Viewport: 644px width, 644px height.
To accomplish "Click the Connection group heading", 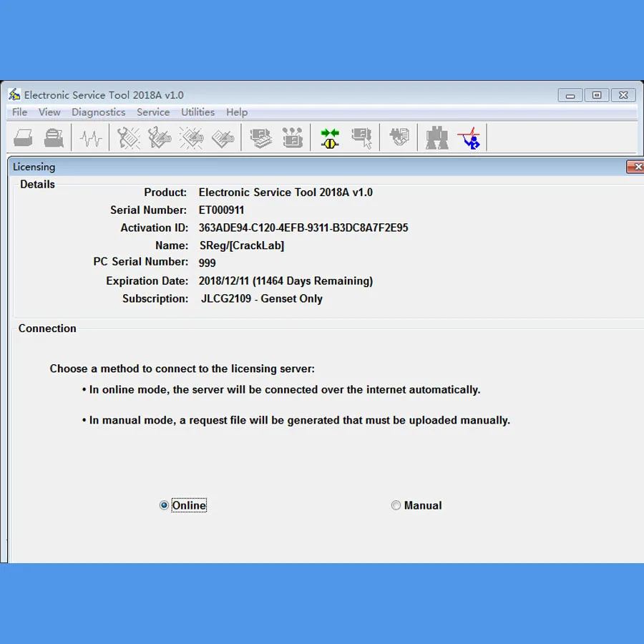I will point(47,328).
